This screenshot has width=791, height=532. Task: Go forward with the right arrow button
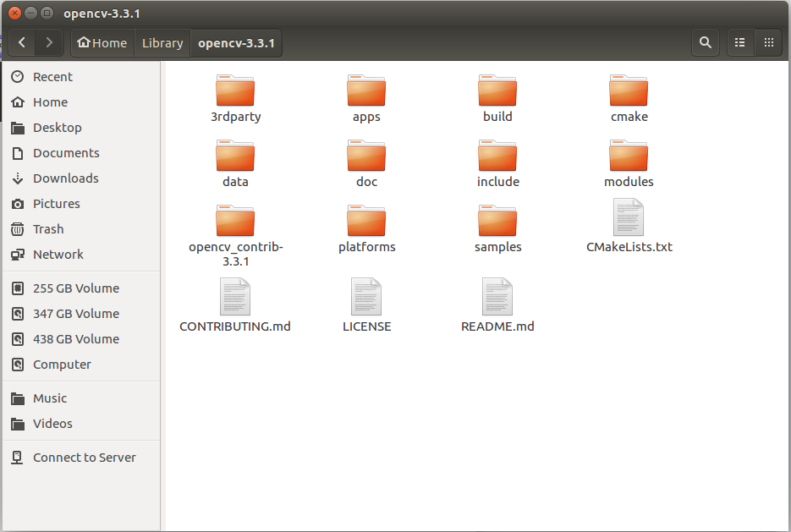pos(49,42)
